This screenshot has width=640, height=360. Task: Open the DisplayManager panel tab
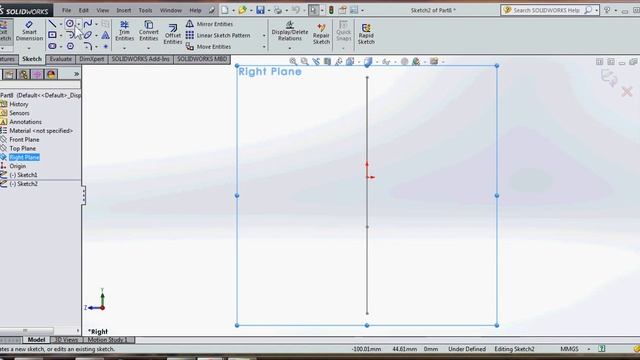pyautogui.click(x=51, y=74)
